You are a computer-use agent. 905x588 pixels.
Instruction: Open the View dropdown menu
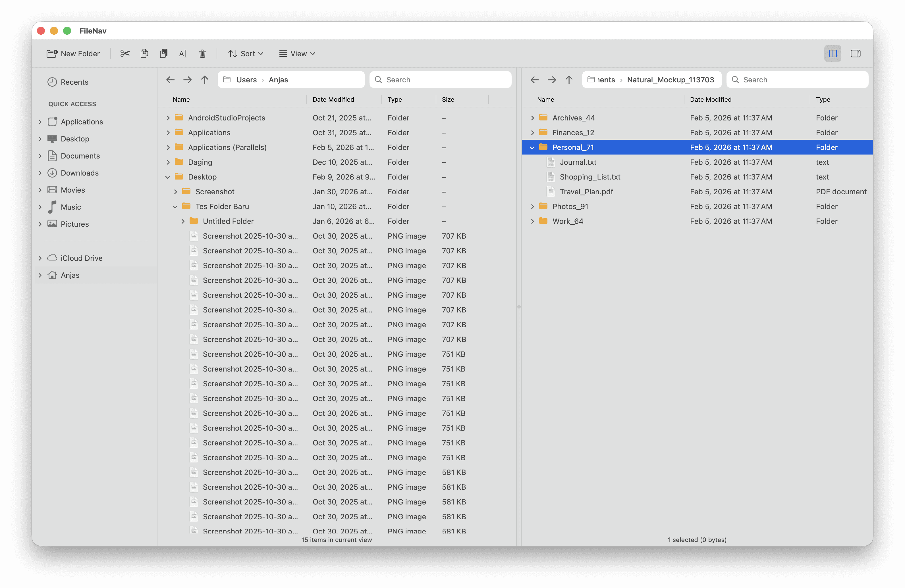(x=297, y=54)
